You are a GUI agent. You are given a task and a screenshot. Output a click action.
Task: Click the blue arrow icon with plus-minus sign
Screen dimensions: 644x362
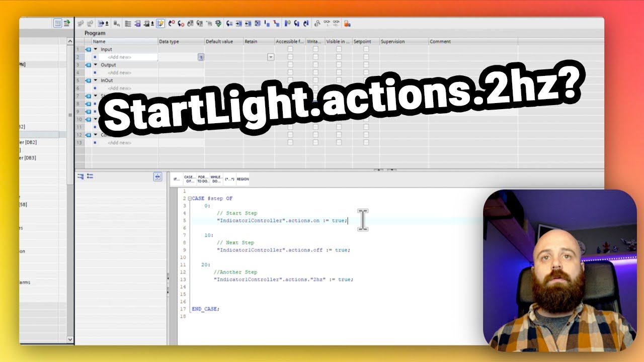click(103, 23)
